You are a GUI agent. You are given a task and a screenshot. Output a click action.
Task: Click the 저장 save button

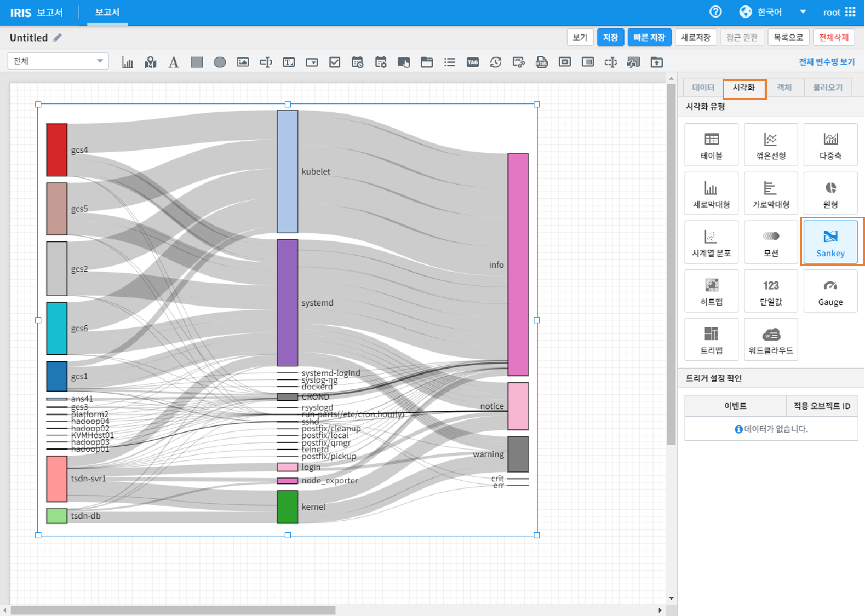pos(610,37)
